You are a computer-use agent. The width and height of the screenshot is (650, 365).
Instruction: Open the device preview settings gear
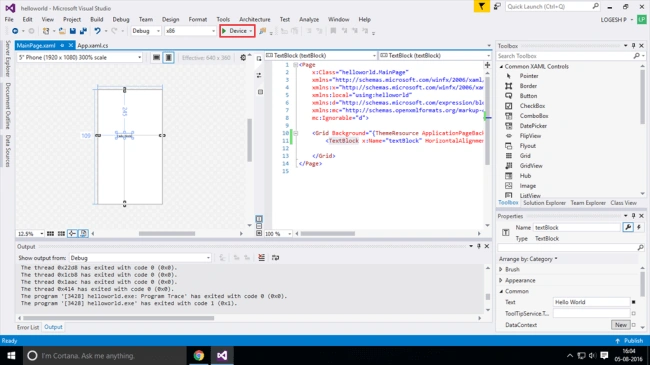coord(243,58)
